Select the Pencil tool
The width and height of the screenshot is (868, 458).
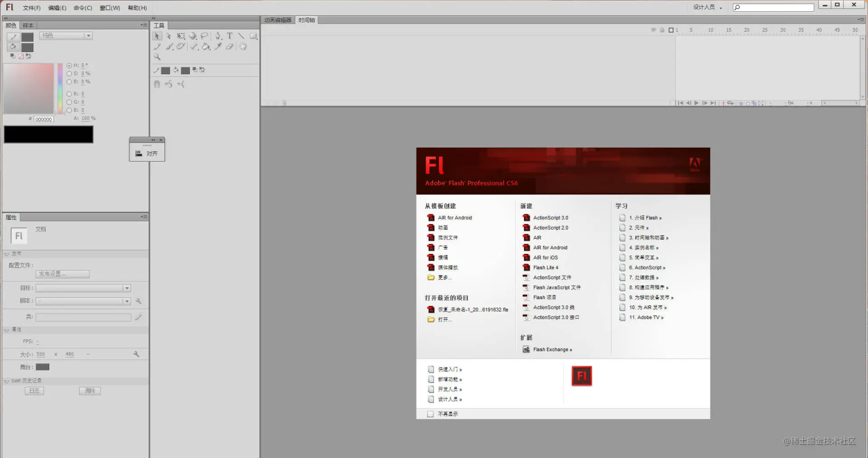pyautogui.click(x=157, y=46)
